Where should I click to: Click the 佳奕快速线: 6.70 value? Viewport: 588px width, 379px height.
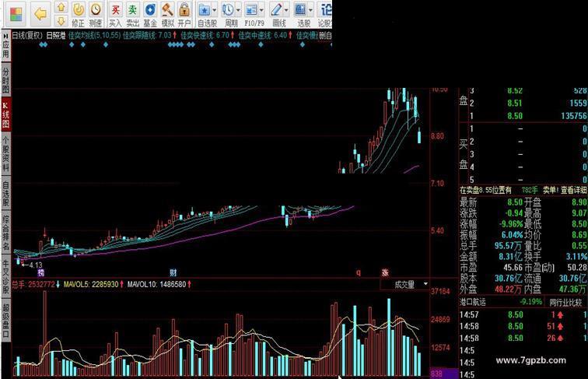point(208,36)
